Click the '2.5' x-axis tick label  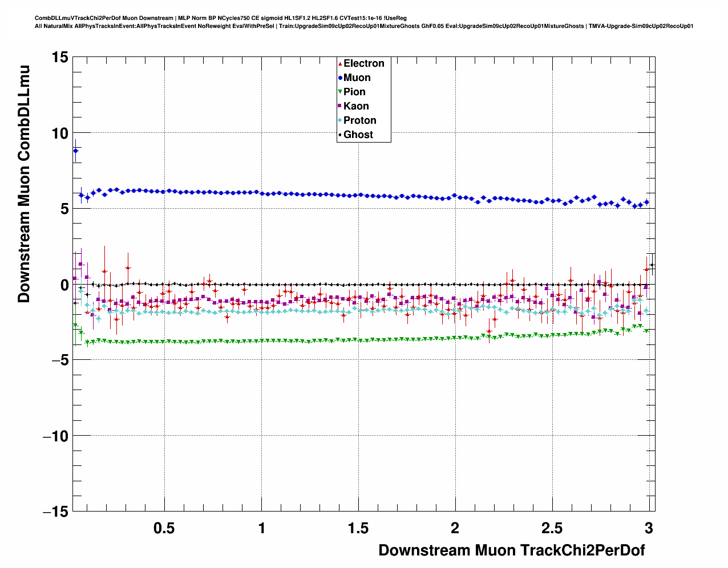pyautogui.click(x=552, y=529)
